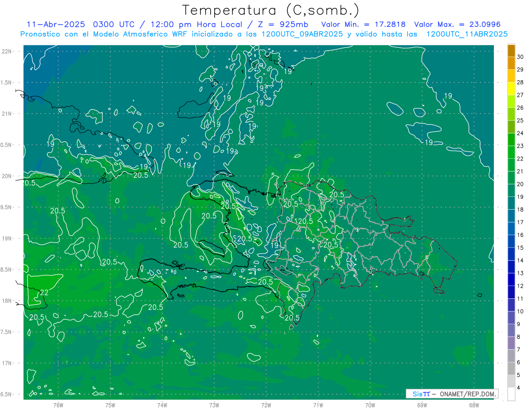Click the '0300 UTC' time label
This screenshot has width=532, height=411.
pyautogui.click(x=114, y=24)
